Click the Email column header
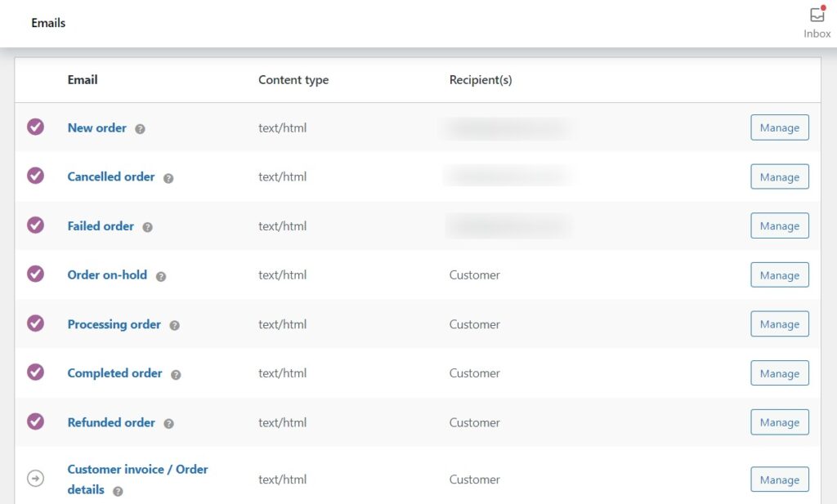Viewport: 837px width, 504px height. (x=83, y=79)
